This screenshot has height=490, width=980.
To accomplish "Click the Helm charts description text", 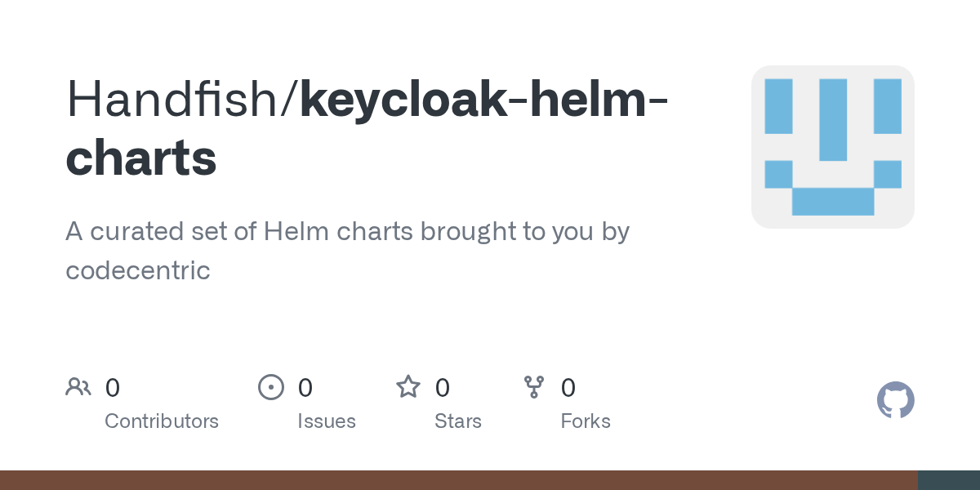I will pos(348,251).
